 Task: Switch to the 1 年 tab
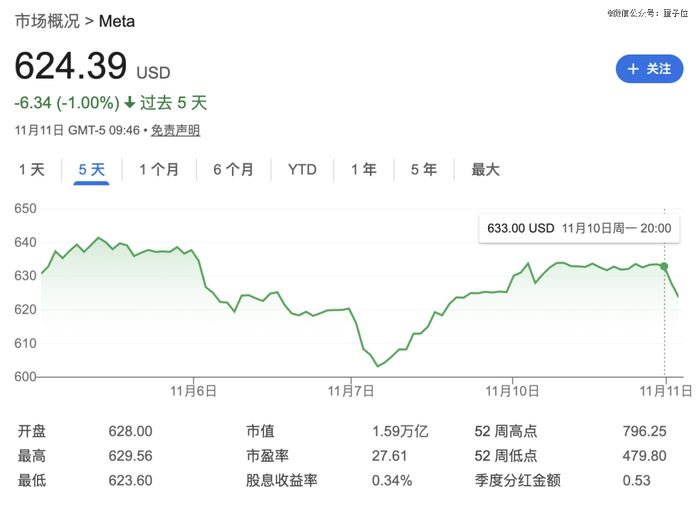click(364, 170)
